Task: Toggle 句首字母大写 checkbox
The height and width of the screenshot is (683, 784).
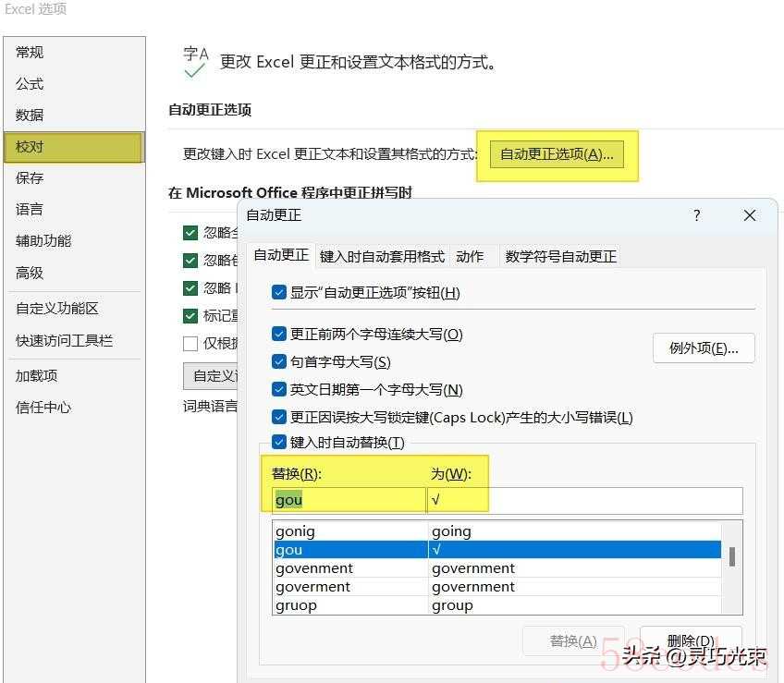Action: (x=279, y=361)
